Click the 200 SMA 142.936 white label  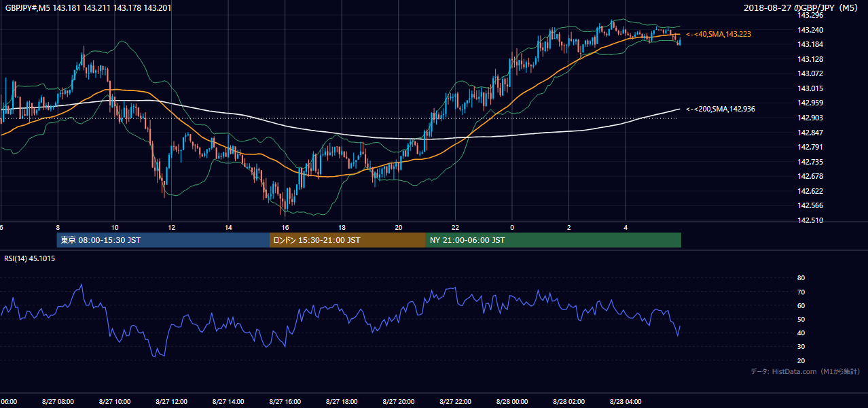point(721,109)
